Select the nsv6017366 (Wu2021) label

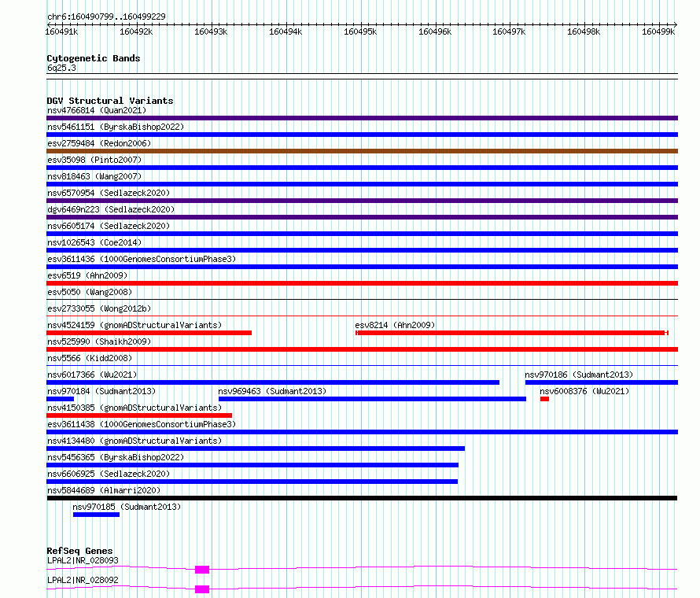click(x=92, y=375)
